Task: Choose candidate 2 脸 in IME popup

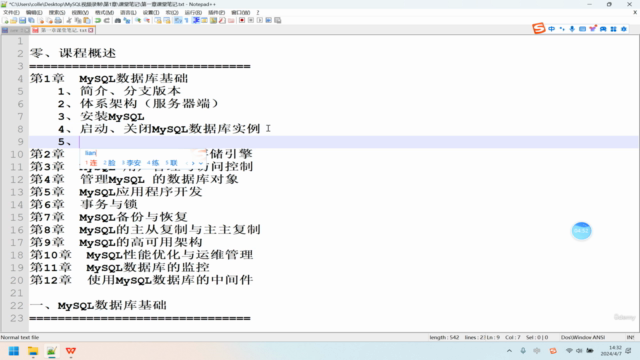Action: pos(109,163)
